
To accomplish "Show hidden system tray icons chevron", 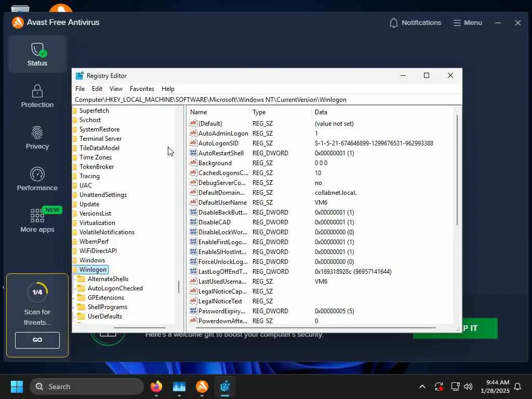I will [x=422, y=387].
